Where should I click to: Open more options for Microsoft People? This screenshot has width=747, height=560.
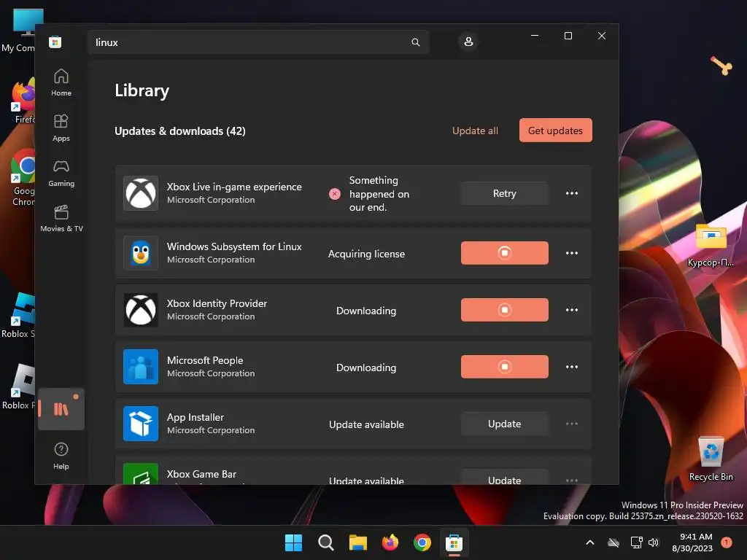tap(572, 367)
